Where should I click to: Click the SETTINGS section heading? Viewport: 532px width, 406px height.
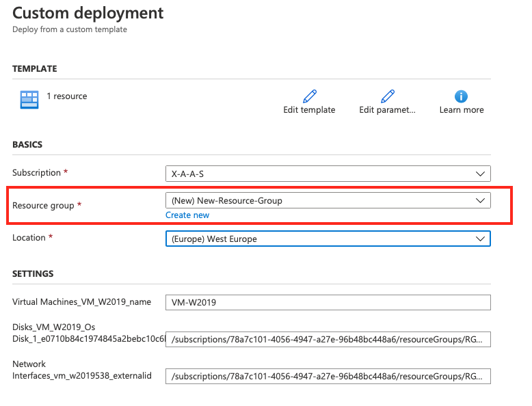click(x=33, y=274)
